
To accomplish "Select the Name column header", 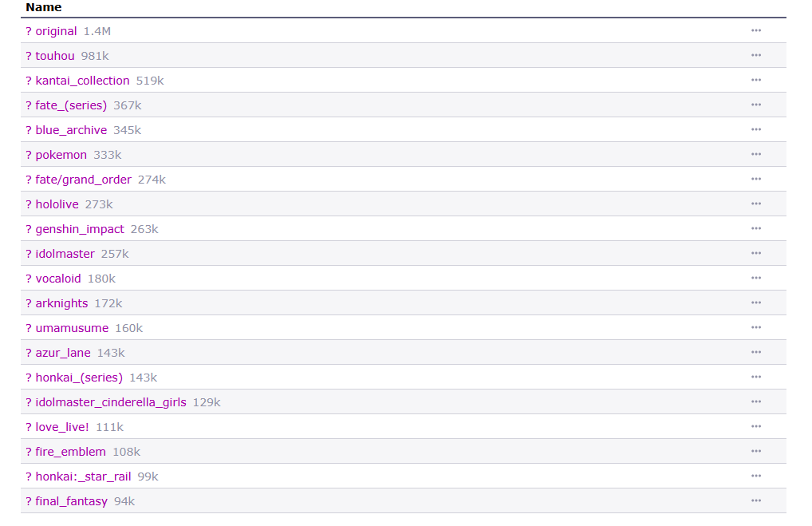I will click(x=44, y=7).
